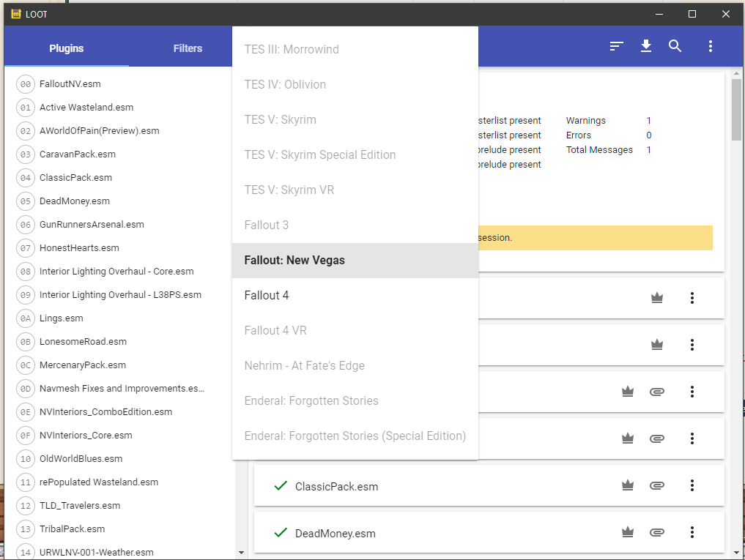The width and height of the screenshot is (745, 560).
Task: Select Fallout 4 from game list
Action: (x=267, y=295)
